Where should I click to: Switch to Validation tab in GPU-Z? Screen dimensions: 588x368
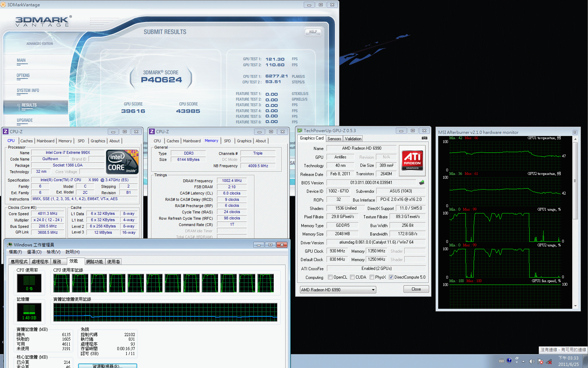click(x=353, y=139)
